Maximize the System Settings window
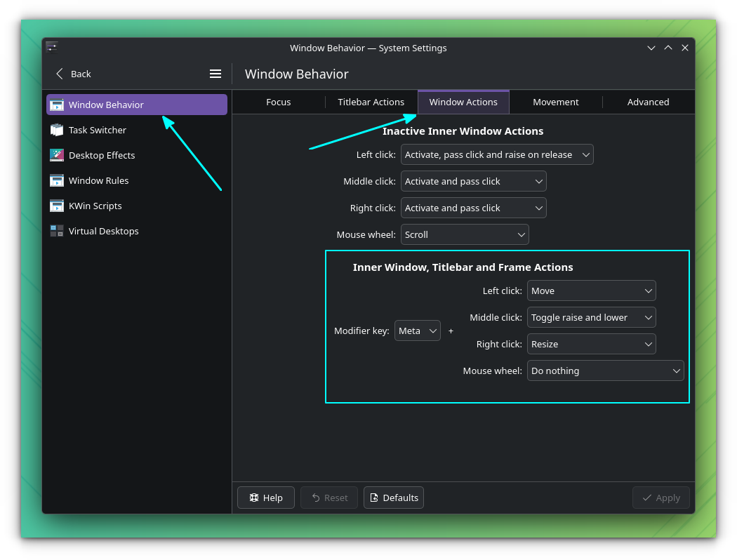This screenshot has width=737, height=560. 668,48
